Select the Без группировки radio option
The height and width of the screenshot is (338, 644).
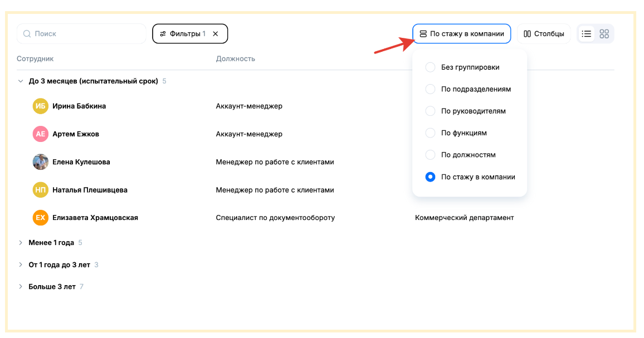pyautogui.click(x=430, y=67)
